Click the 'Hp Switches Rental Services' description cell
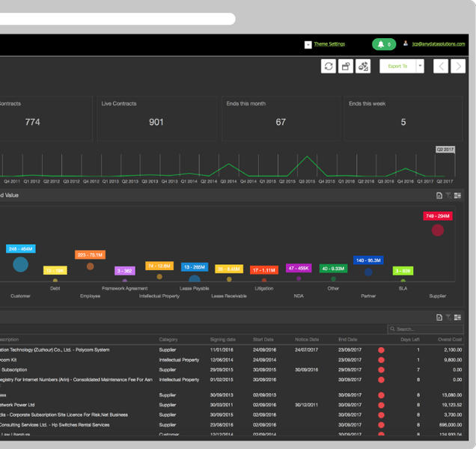Viewport: 476px width, 449px height. pos(55,425)
